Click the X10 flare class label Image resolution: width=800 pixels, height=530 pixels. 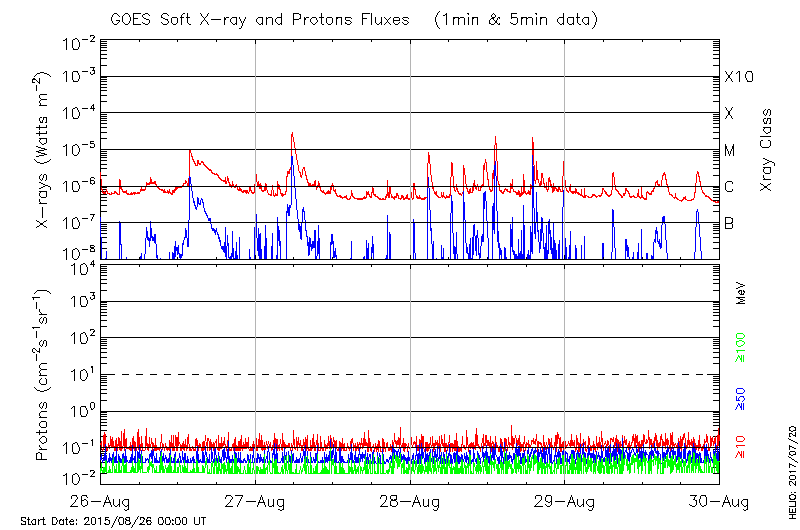tap(737, 78)
